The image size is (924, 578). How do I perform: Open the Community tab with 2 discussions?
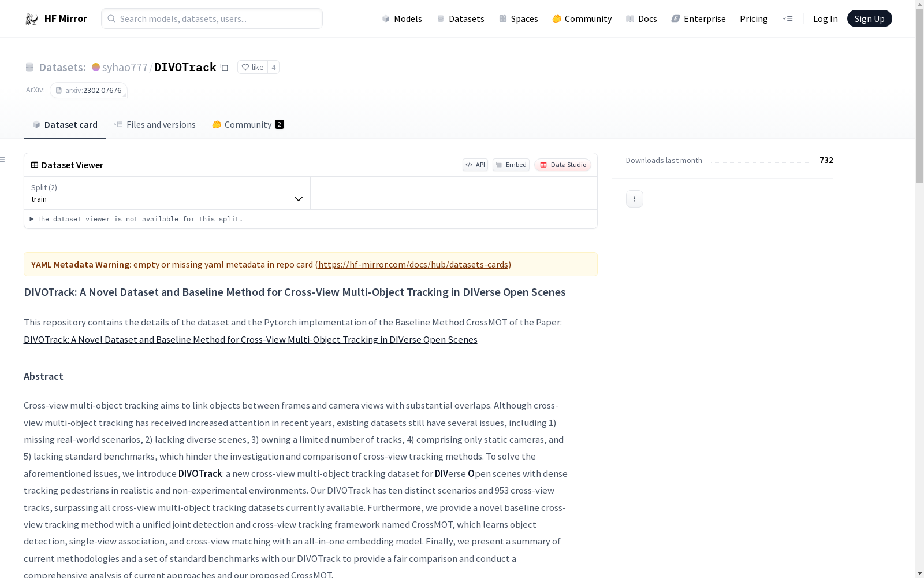[x=248, y=124]
